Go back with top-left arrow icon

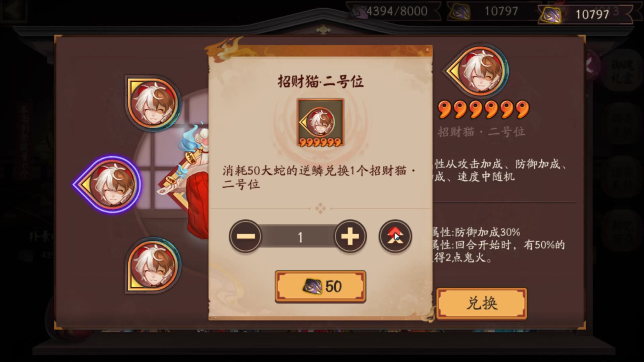click(13, 11)
